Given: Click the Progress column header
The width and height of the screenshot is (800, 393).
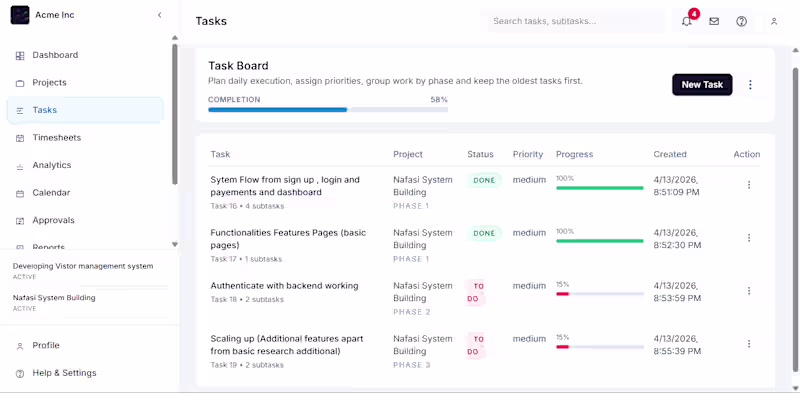Looking at the screenshot, I should (574, 154).
